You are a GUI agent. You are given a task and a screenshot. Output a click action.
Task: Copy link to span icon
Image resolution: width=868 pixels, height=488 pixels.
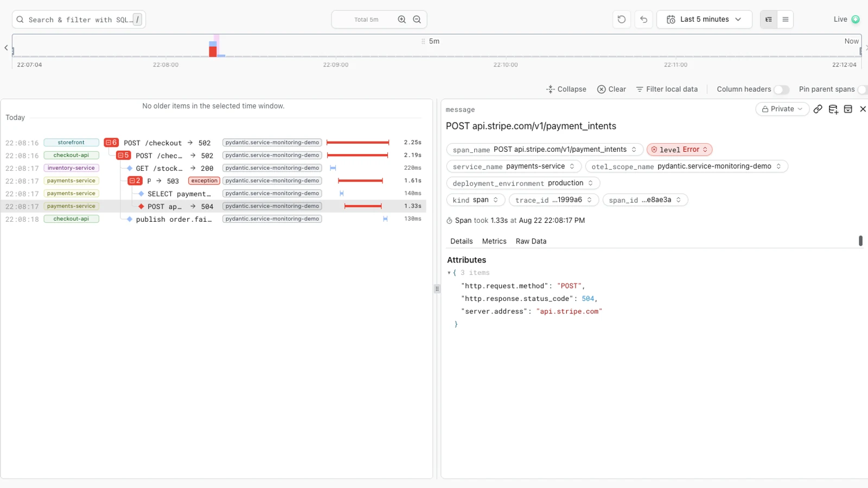coord(818,109)
